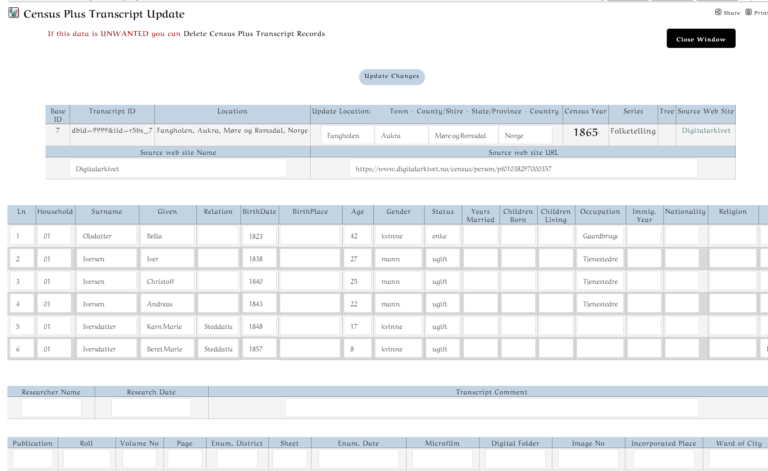
Task: Click the Print icon
Action: tap(748, 12)
